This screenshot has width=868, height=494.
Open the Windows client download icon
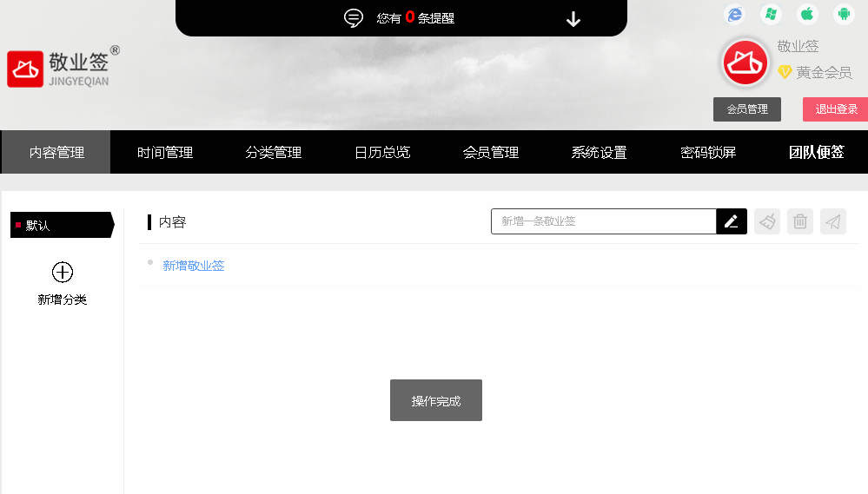771,14
